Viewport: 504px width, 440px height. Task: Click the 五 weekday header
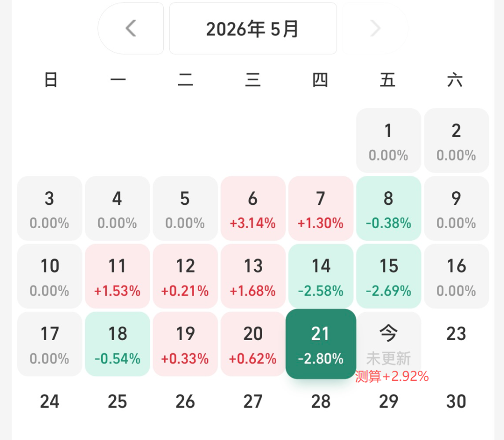coord(388,80)
